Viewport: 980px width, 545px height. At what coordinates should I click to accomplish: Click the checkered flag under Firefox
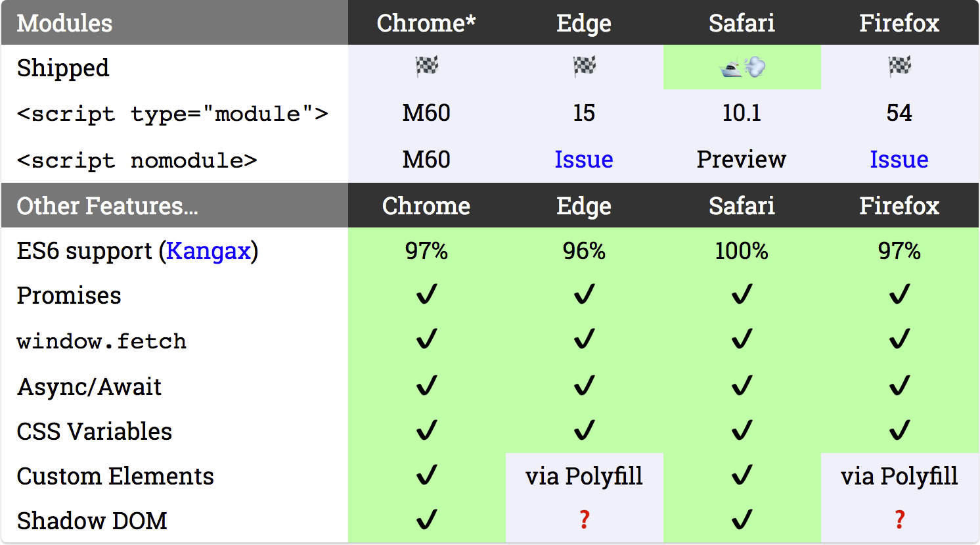(x=899, y=66)
